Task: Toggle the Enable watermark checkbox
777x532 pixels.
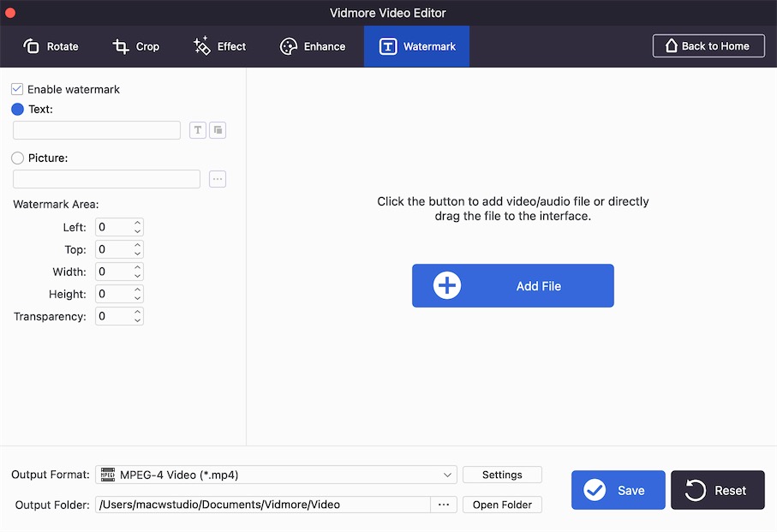Action: pos(17,89)
